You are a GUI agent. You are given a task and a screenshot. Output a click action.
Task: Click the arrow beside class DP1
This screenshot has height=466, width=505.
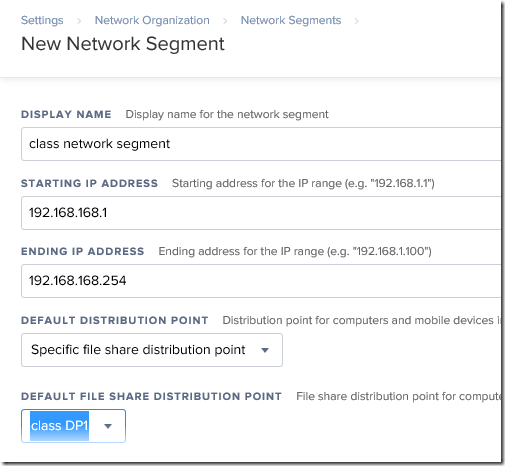coord(108,426)
